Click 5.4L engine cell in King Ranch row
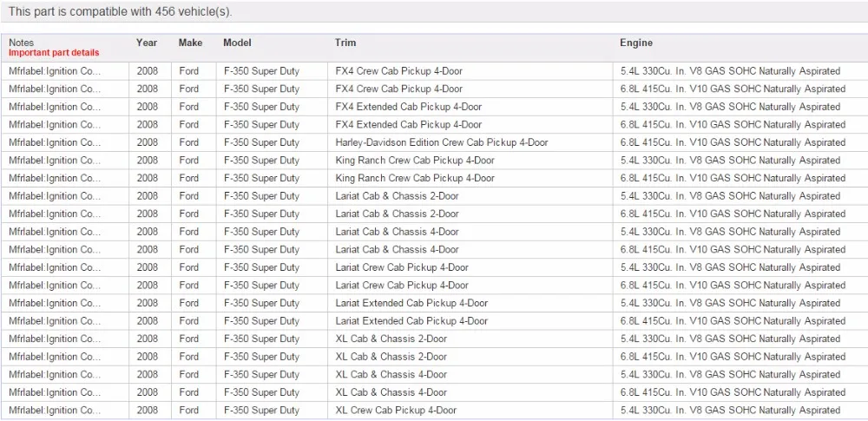 [x=740, y=160]
